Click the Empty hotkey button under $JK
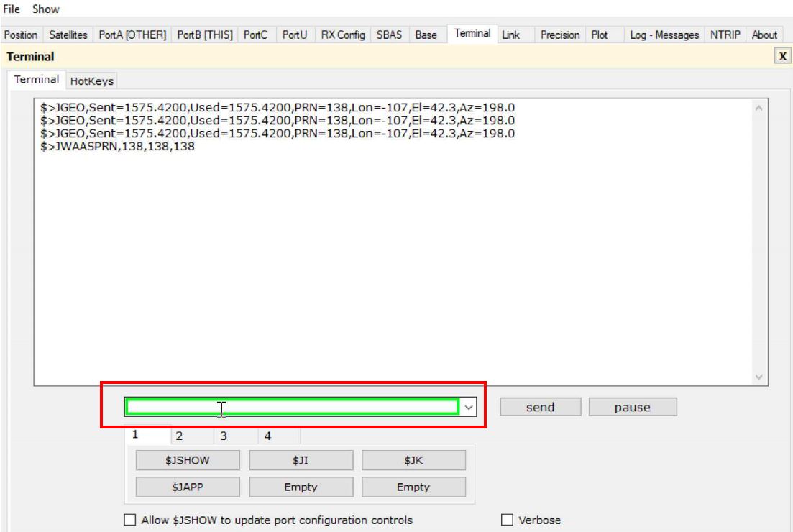This screenshot has height=532, width=793. tap(413, 487)
